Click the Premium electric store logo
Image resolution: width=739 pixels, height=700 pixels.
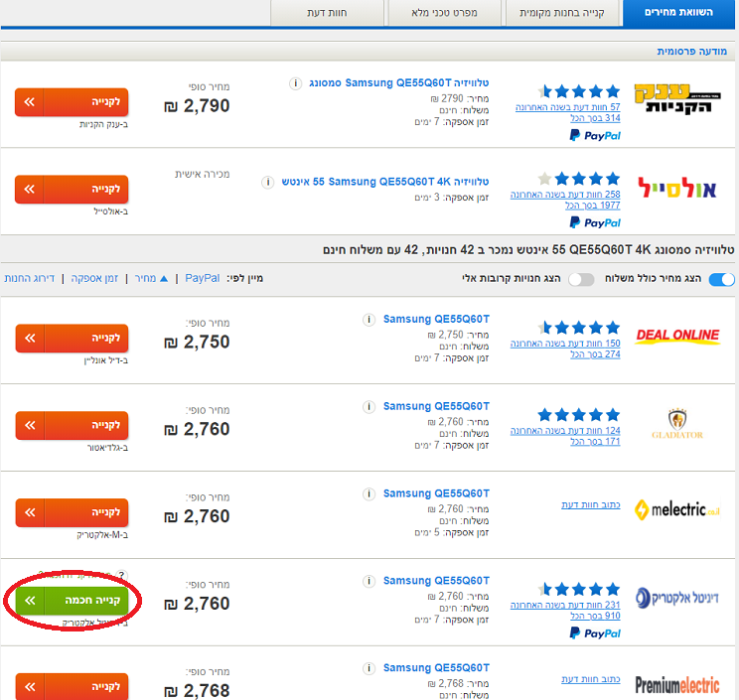click(x=677, y=685)
